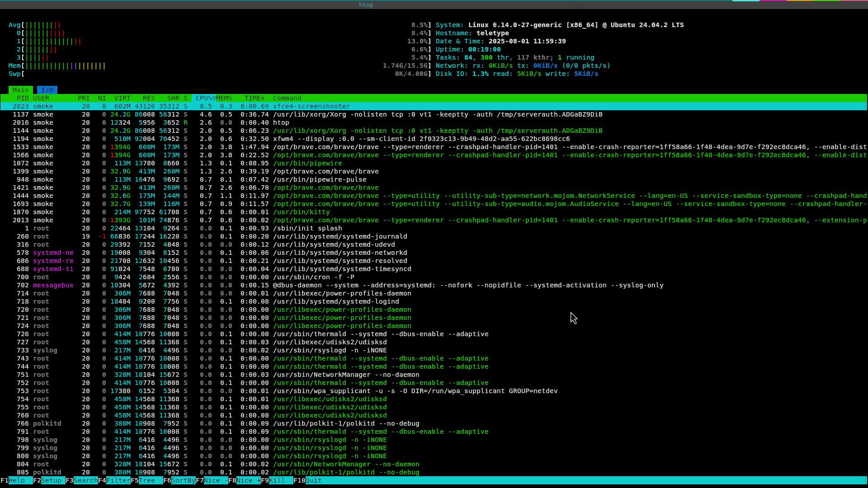Sort by MEM% column header

224,98
